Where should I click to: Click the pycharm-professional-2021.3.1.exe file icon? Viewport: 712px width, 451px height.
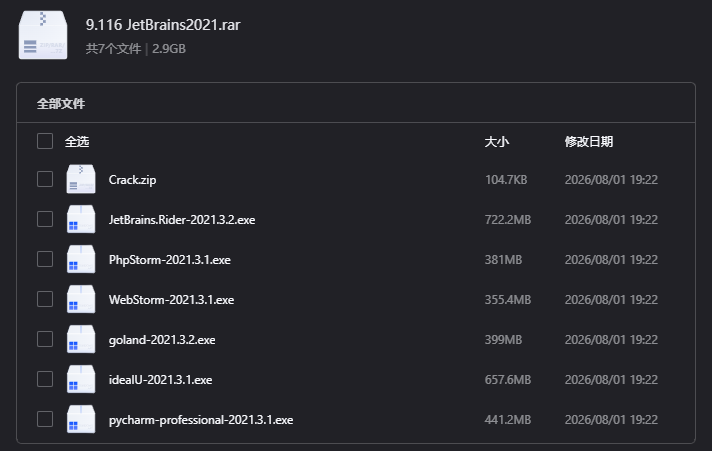pos(81,419)
